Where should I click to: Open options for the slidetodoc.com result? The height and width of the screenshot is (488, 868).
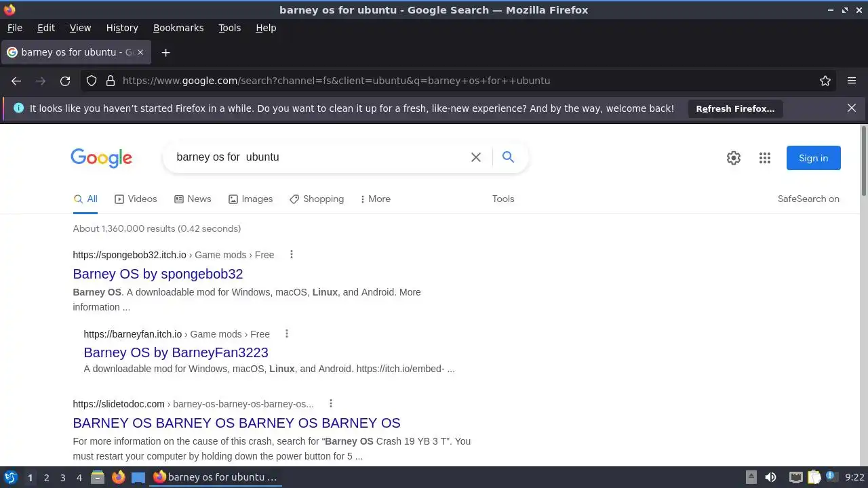pyautogui.click(x=331, y=404)
